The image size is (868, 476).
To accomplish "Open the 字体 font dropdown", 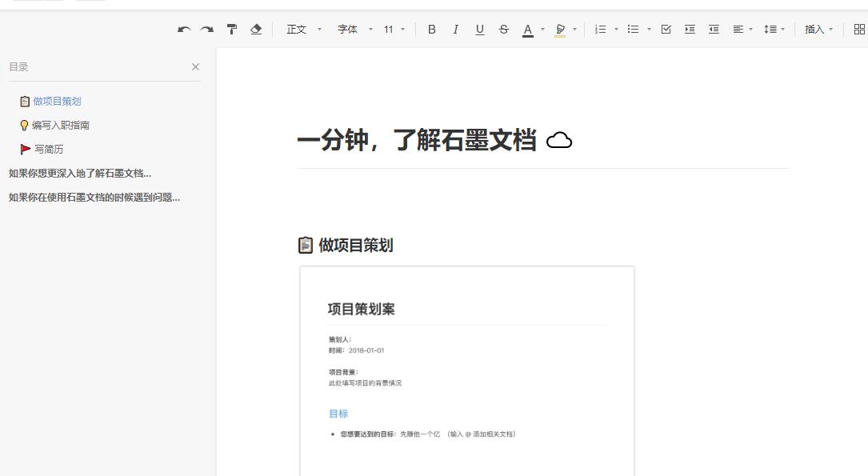I will click(x=354, y=30).
